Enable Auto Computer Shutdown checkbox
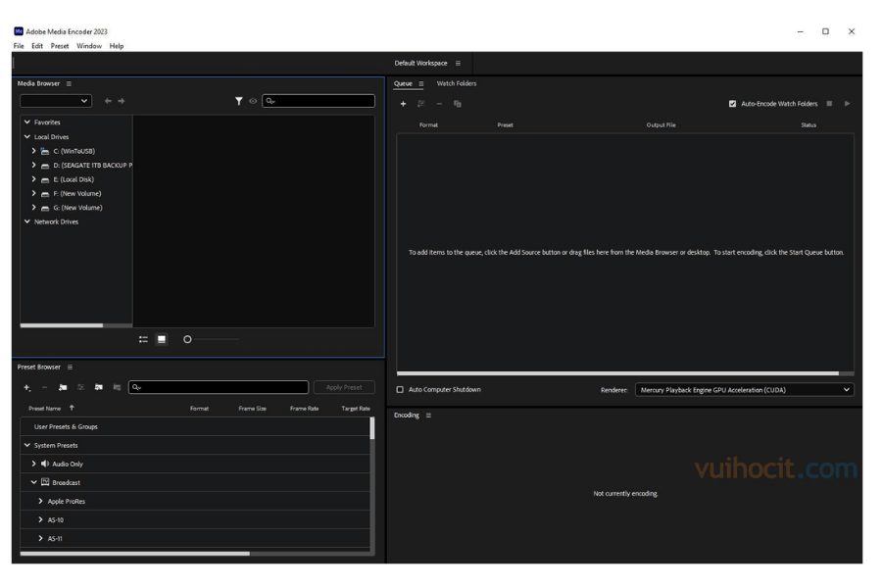This screenshot has height=588, width=882. (x=400, y=390)
